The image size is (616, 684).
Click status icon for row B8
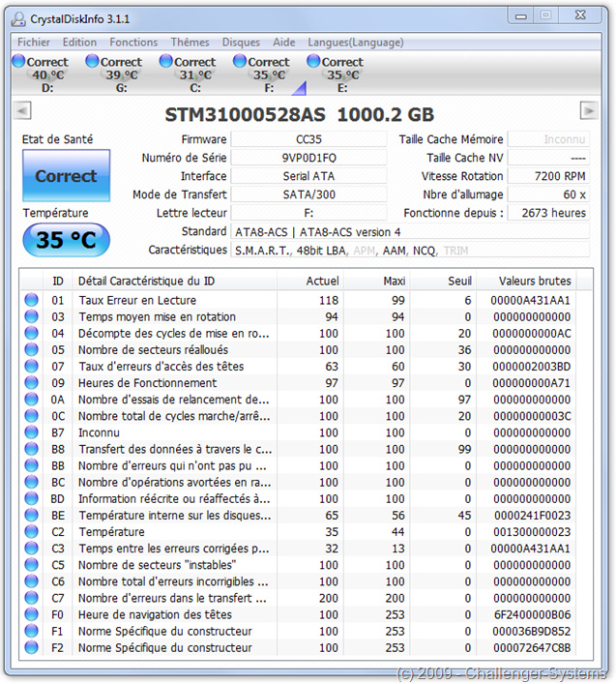[x=31, y=449]
